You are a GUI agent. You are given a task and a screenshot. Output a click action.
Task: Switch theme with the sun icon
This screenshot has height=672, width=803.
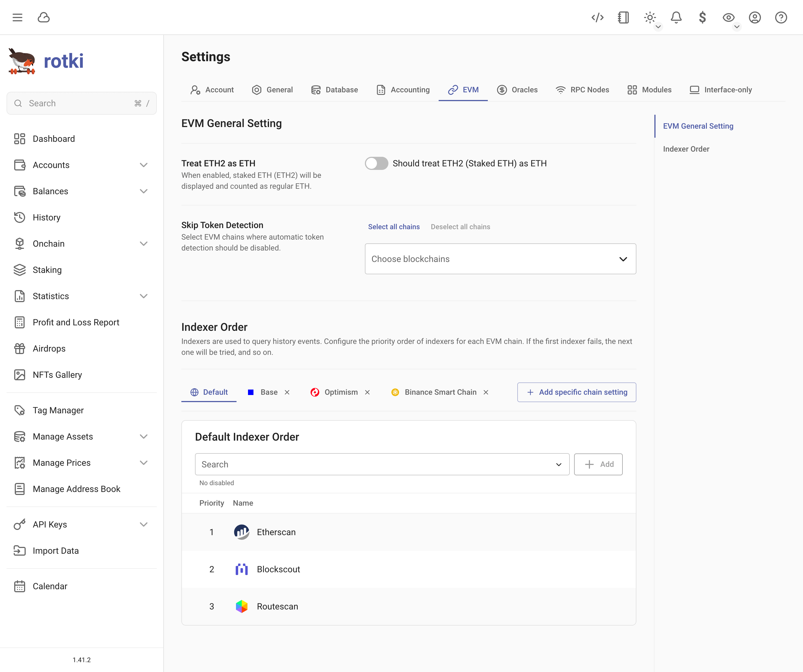pos(650,17)
